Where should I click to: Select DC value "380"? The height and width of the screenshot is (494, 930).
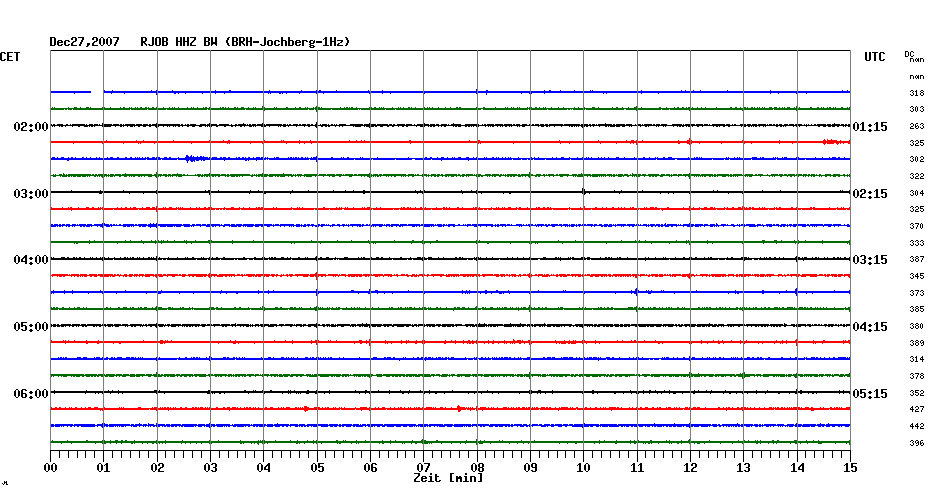tap(917, 326)
